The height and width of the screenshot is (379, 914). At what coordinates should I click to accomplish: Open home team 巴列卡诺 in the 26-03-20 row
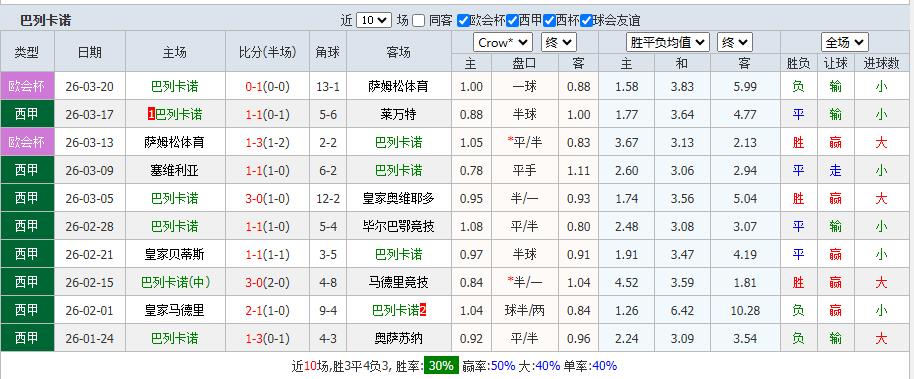click(175, 87)
